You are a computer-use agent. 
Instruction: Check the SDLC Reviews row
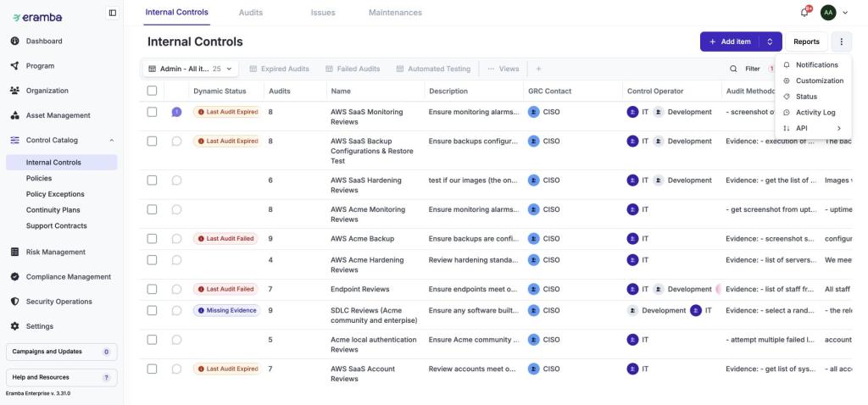tap(152, 310)
